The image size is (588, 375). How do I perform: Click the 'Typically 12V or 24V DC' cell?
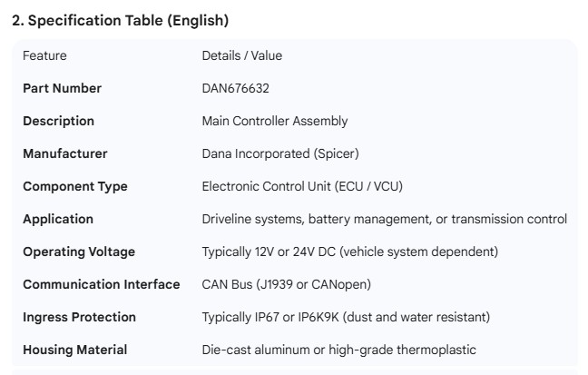click(349, 252)
